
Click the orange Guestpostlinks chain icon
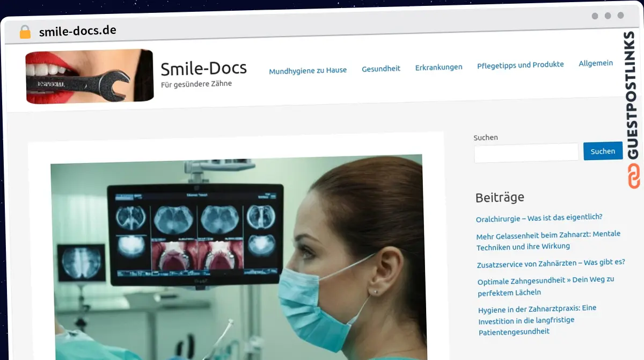click(634, 176)
